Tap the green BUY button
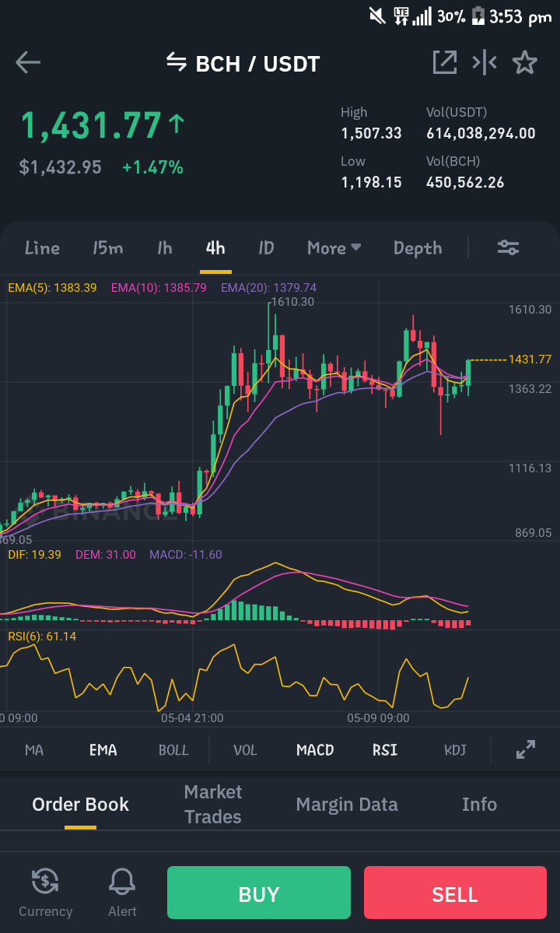 point(258,893)
